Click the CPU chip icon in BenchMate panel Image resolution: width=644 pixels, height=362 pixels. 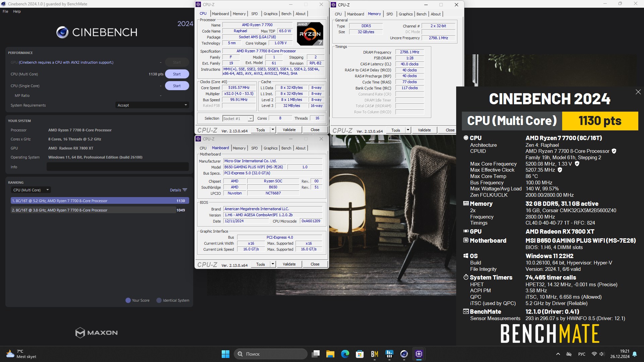point(466,138)
